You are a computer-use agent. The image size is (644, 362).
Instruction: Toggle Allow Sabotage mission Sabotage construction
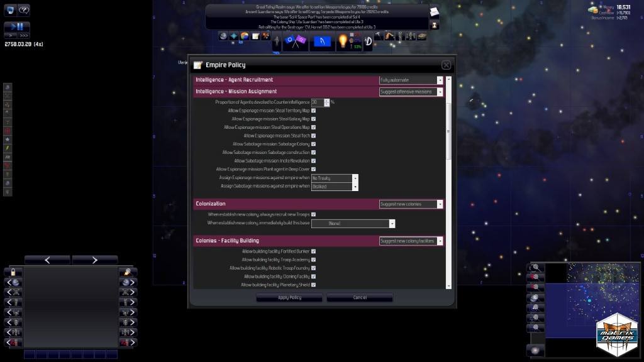pos(313,152)
